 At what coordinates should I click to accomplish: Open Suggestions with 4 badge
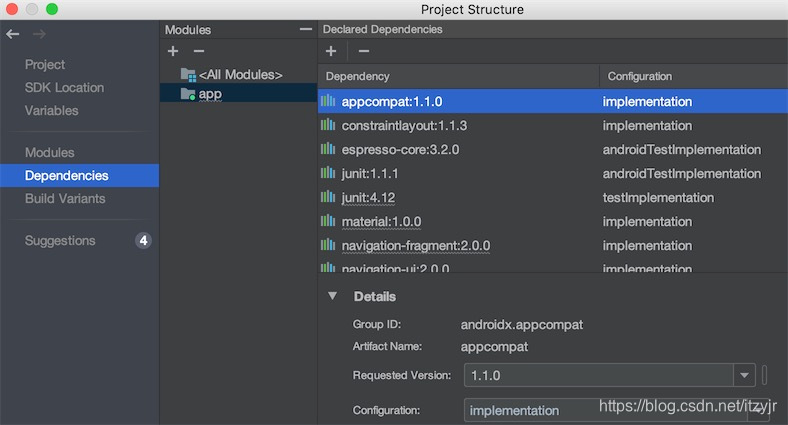click(60, 240)
